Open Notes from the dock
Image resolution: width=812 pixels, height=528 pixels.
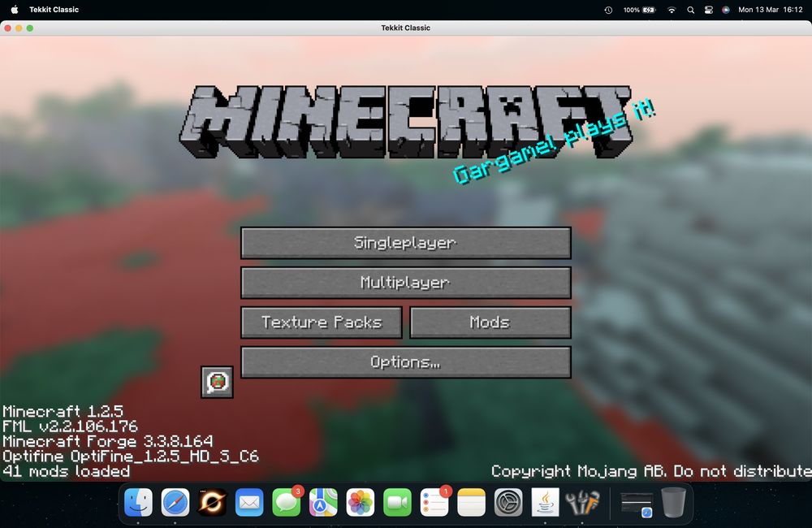pos(471,502)
